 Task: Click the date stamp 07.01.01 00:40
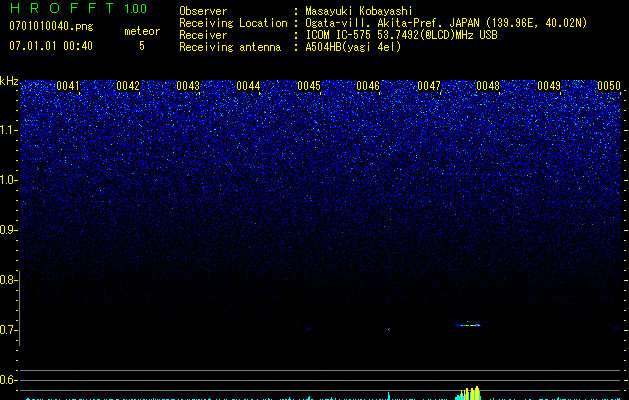point(51,46)
